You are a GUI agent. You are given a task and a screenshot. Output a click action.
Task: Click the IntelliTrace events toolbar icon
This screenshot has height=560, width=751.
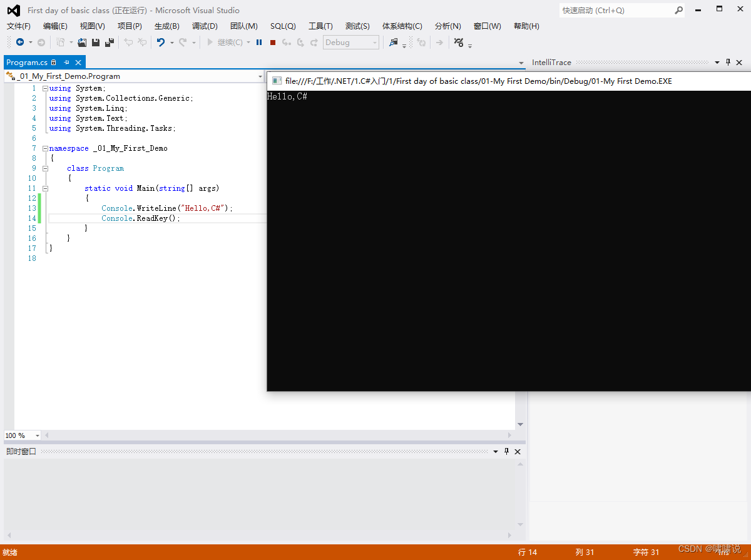[459, 42]
